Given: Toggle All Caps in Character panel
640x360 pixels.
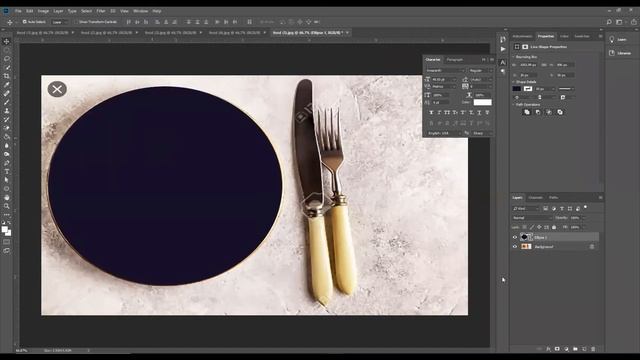Looking at the screenshot, I should coord(447,113).
